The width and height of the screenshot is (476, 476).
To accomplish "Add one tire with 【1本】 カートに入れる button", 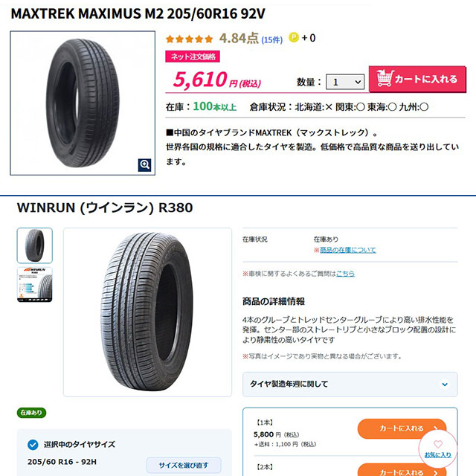I will coord(402,428).
